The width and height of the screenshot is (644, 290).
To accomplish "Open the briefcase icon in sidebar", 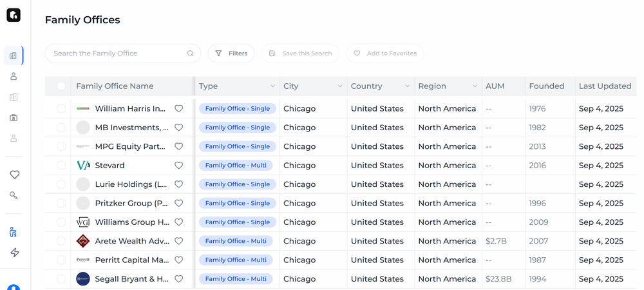I will tap(14, 118).
